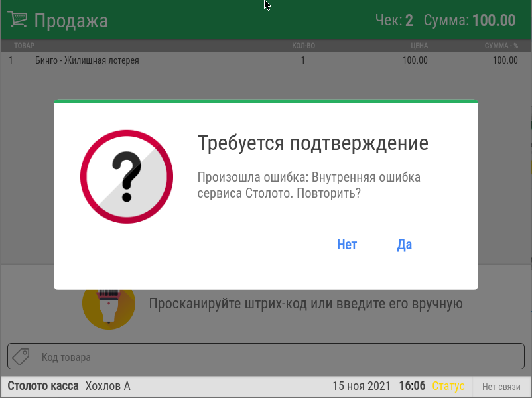Click the cashier name Хохлов А
The width and height of the screenshot is (532, 398).
107,386
